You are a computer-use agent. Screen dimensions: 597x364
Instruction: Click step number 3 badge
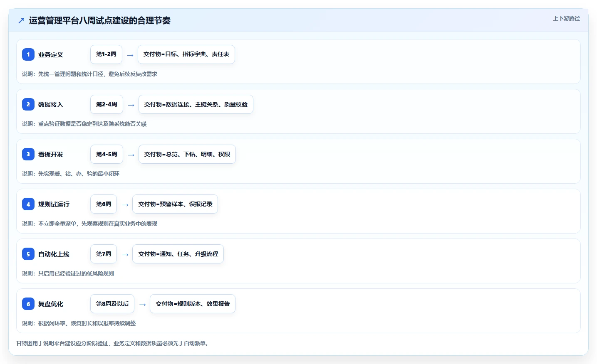click(28, 154)
